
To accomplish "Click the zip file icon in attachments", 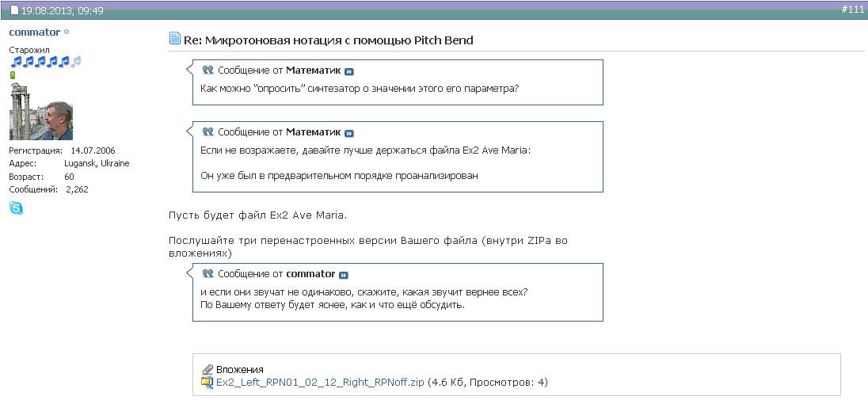I will coord(207,382).
